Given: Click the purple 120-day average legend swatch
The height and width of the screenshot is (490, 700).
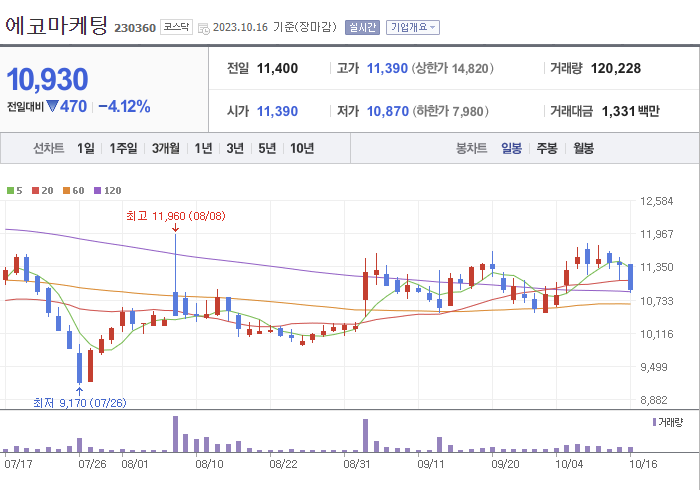Looking at the screenshot, I should point(97,191).
